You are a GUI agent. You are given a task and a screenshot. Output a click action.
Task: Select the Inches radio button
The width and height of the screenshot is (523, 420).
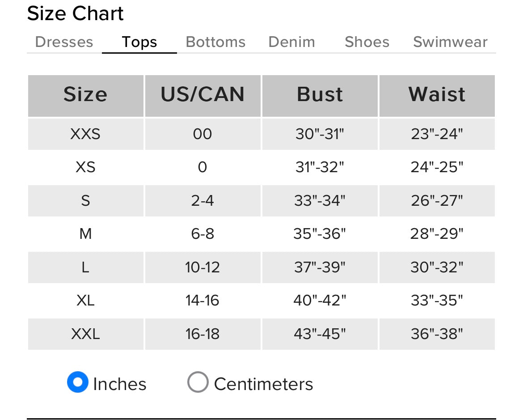[x=78, y=382]
